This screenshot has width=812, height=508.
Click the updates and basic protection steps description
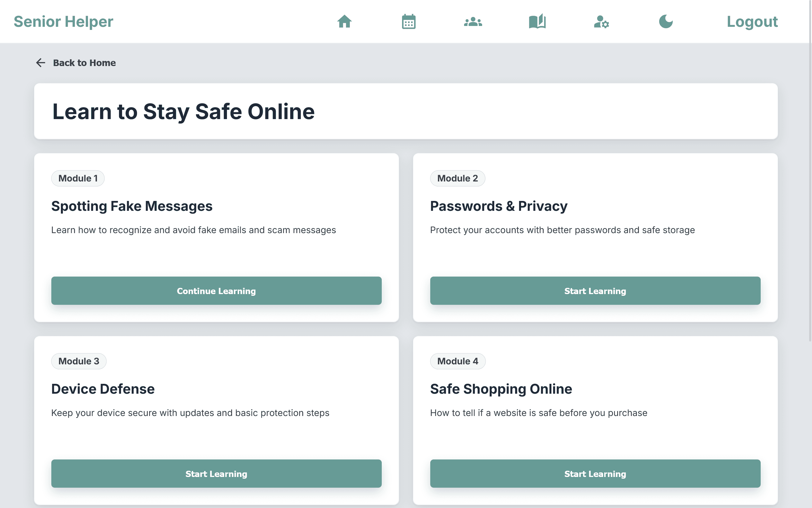click(x=190, y=413)
